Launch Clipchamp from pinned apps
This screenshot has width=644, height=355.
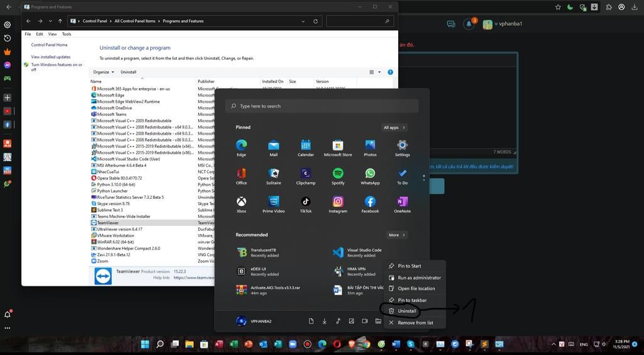pyautogui.click(x=306, y=176)
